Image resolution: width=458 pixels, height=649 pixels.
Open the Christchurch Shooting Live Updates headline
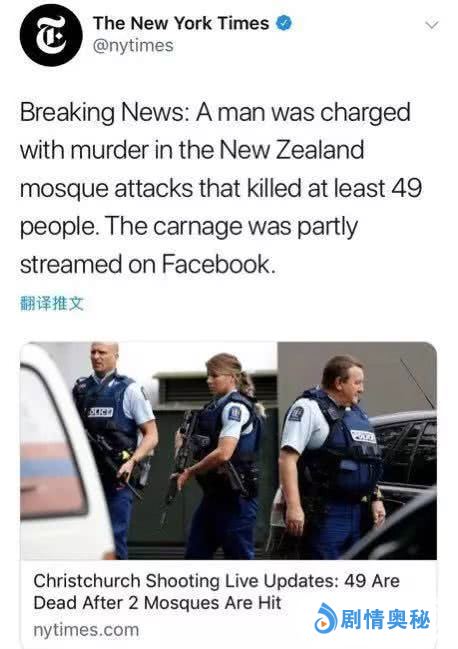coord(216,592)
